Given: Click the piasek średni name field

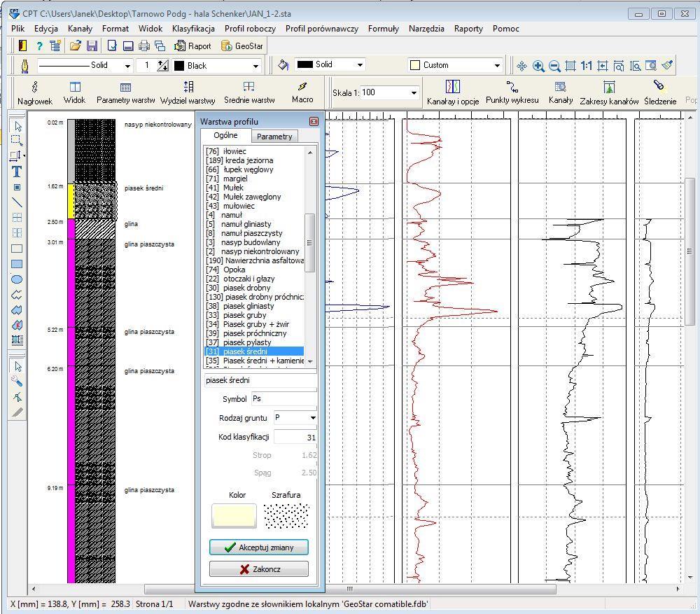Looking at the screenshot, I should tap(260, 380).
